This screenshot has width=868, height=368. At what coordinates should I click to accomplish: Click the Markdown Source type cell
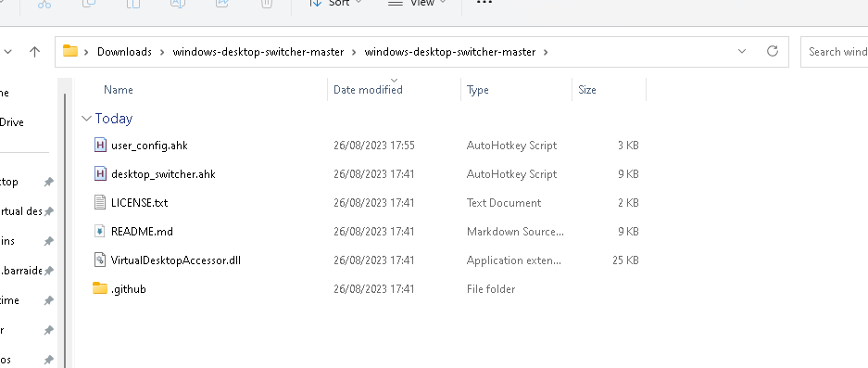coord(515,232)
